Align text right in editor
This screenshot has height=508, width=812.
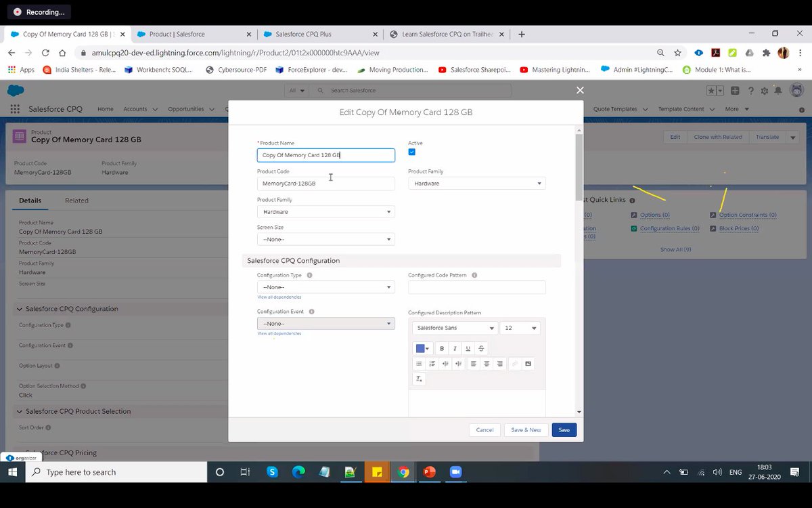pos(500,364)
